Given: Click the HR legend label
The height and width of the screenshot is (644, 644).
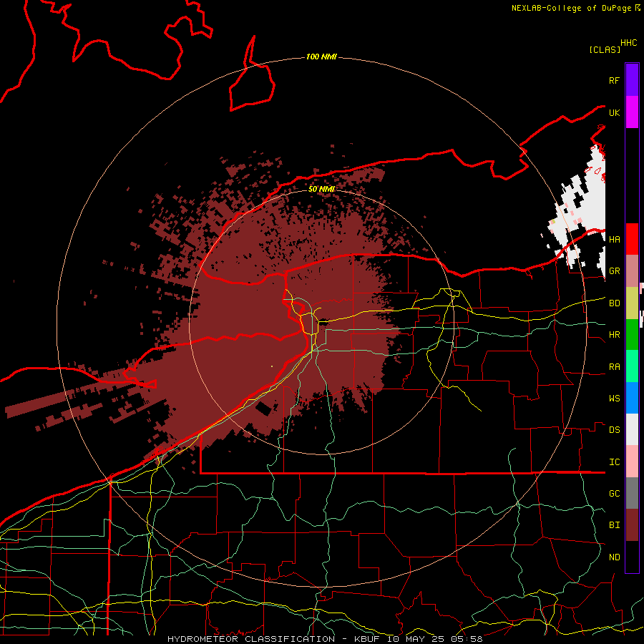Looking at the screenshot, I should tap(614, 335).
